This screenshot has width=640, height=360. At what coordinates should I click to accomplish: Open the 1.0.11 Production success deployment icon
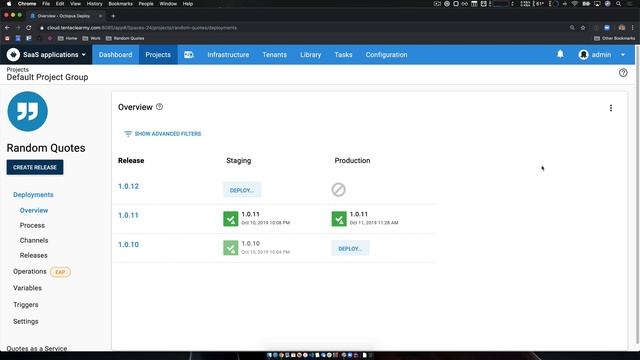[339, 219]
